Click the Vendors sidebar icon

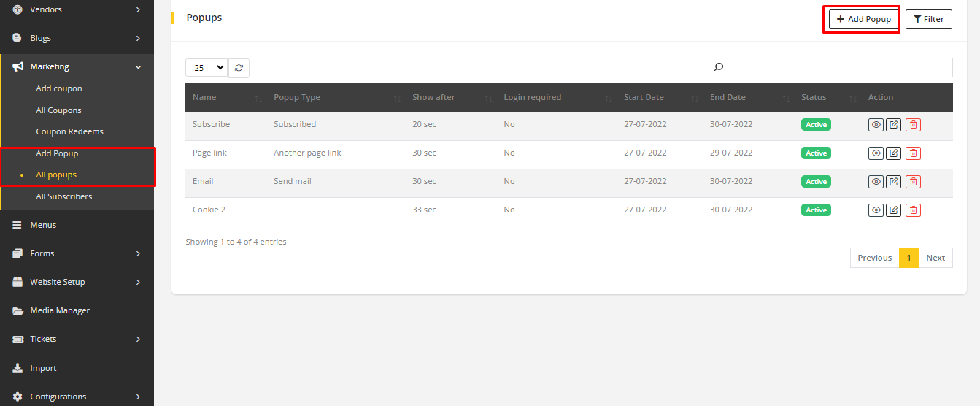click(18, 9)
